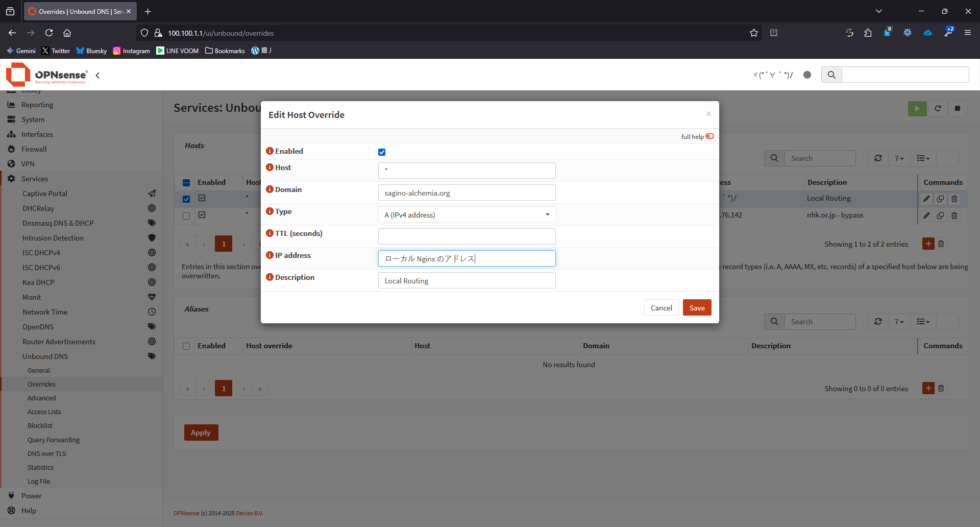Cancel the Edit Host Override dialog
Viewport: 980px width, 527px height.
click(661, 308)
